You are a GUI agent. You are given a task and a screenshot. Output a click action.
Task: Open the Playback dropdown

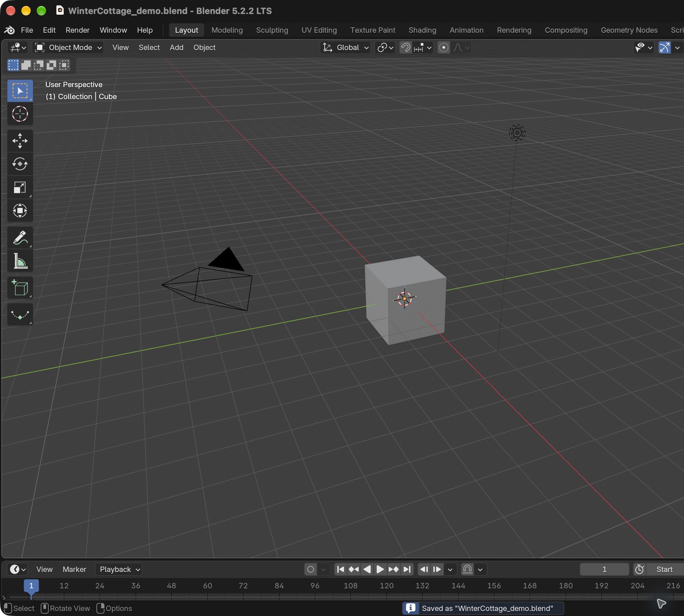click(119, 569)
